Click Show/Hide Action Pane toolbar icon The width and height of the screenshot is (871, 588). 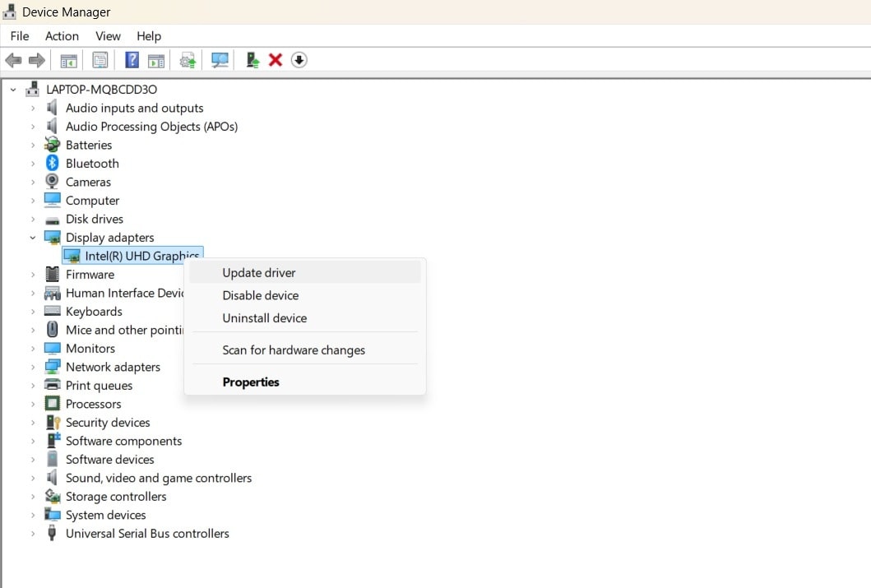click(x=156, y=61)
